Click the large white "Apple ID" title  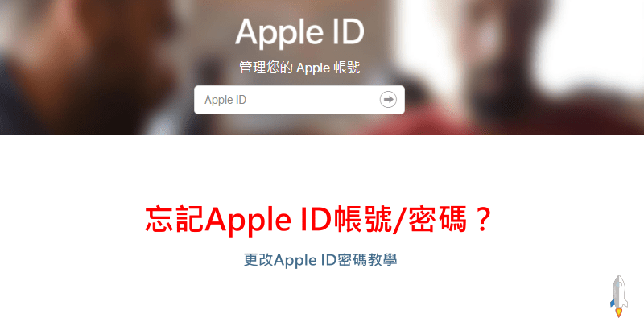click(299, 31)
